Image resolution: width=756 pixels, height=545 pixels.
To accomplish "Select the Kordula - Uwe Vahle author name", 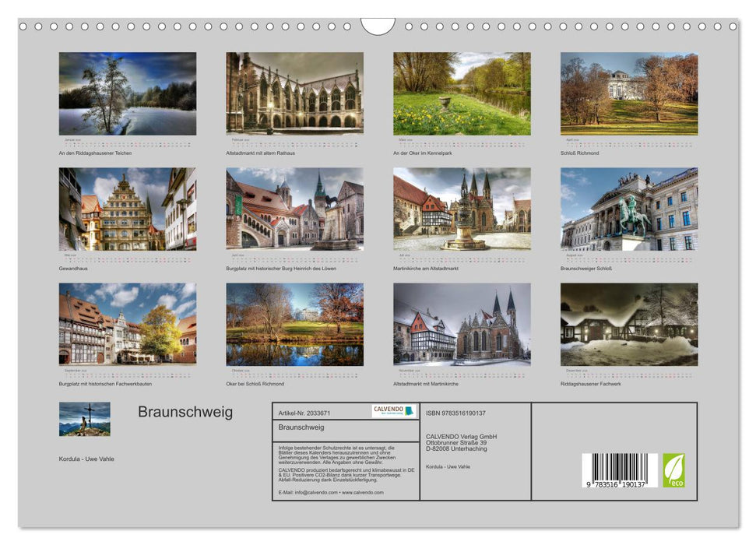I will pyautogui.click(x=88, y=459).
